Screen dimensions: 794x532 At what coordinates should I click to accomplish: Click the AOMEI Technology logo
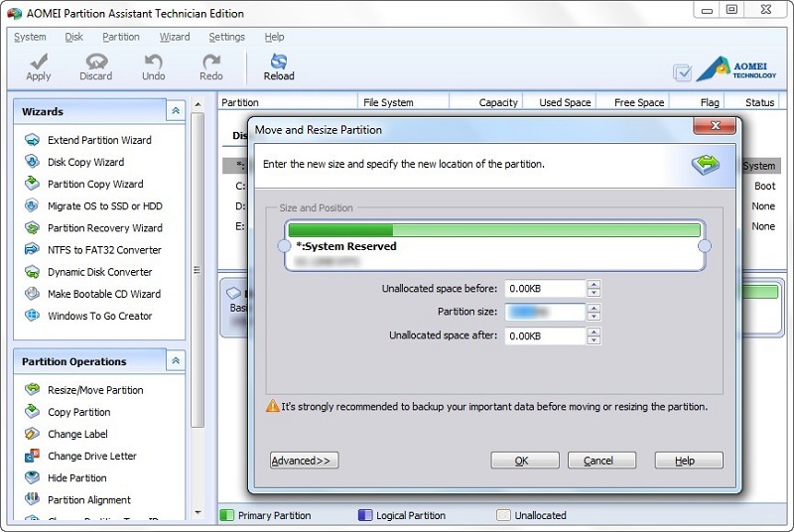(736, 69)
